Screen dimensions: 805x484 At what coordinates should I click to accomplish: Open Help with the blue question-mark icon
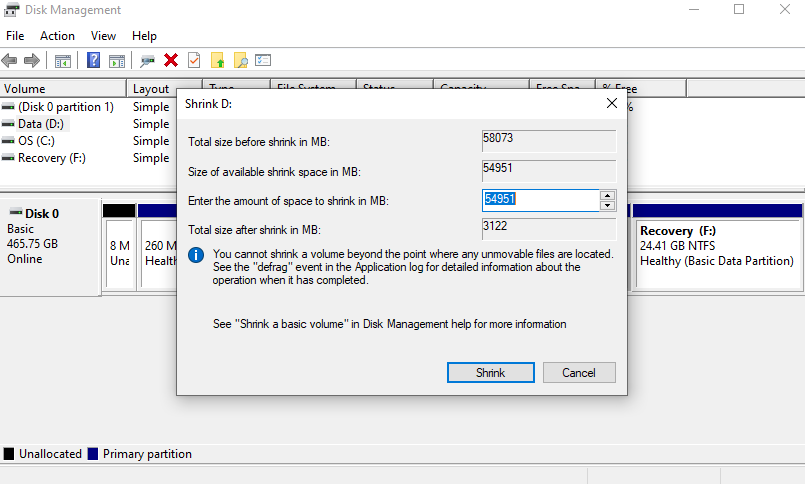93,60
